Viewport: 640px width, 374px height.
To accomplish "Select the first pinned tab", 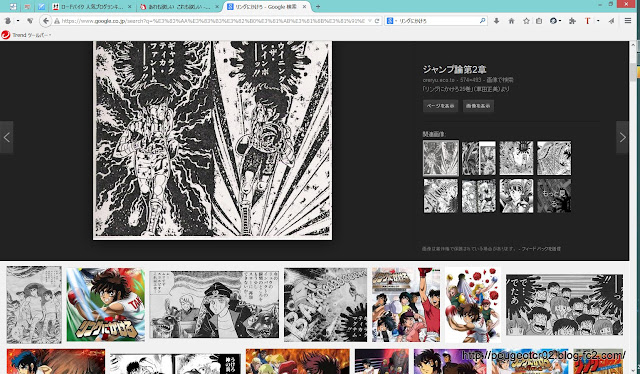I will coord(13,7).
